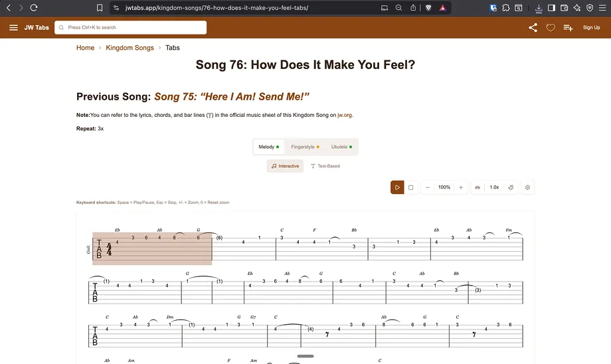Install app icon in address bar

[385, 8]
